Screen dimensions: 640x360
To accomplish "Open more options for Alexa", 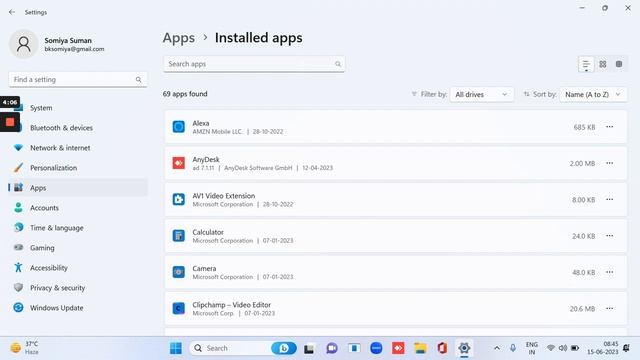I will tap(609, 127).
